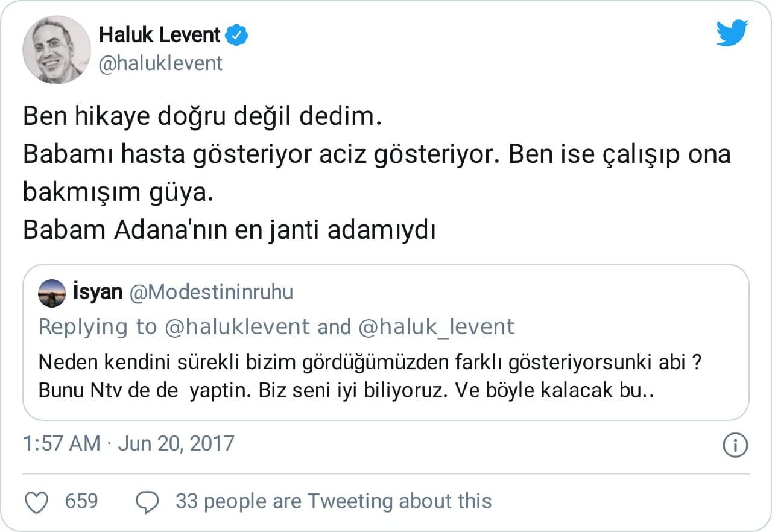Click the blue verified badge
Viewport: 772px width, 532px height.
pos(236,36)
